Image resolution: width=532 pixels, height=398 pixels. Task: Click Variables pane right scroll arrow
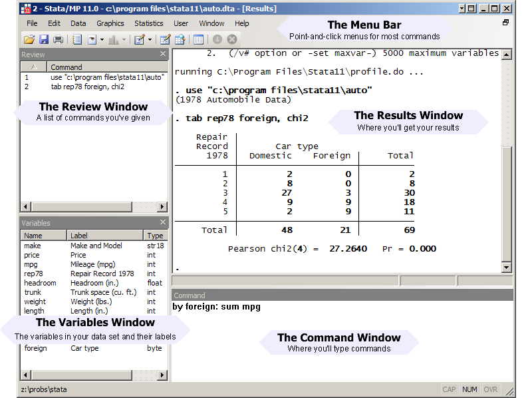click(162, 375)
